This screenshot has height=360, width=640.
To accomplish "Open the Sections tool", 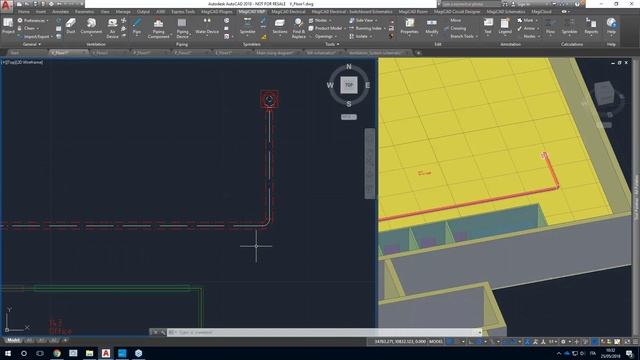I will pos(280,26).
